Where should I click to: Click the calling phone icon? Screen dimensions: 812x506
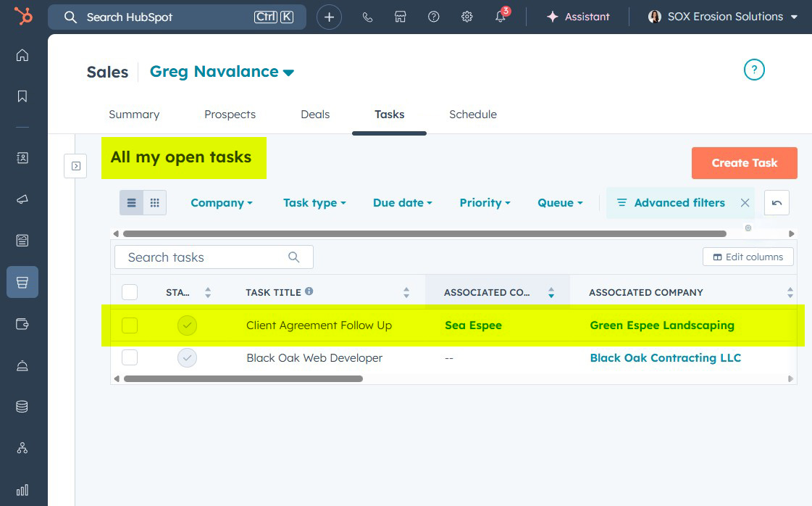[x=367, y=17]
